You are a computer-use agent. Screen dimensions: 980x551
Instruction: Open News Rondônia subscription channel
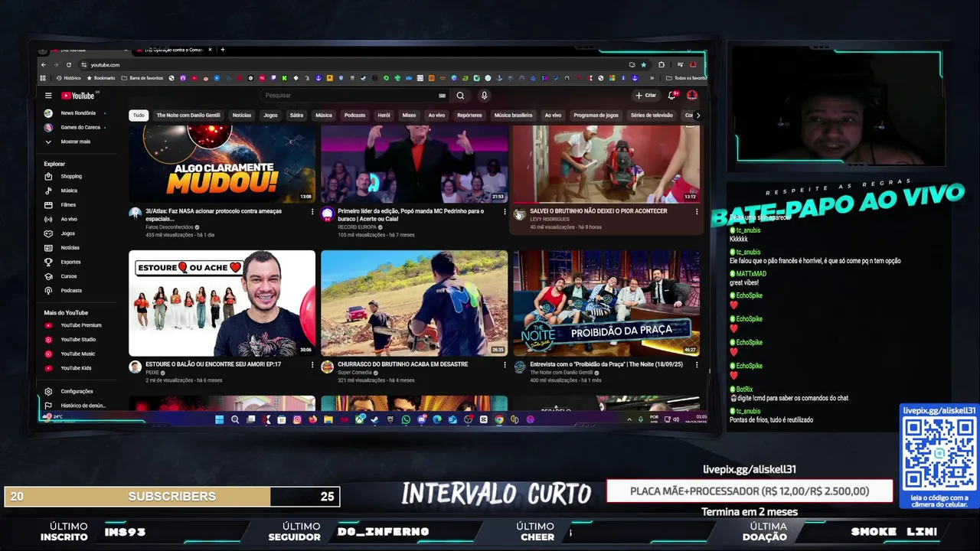coord(74,113)
